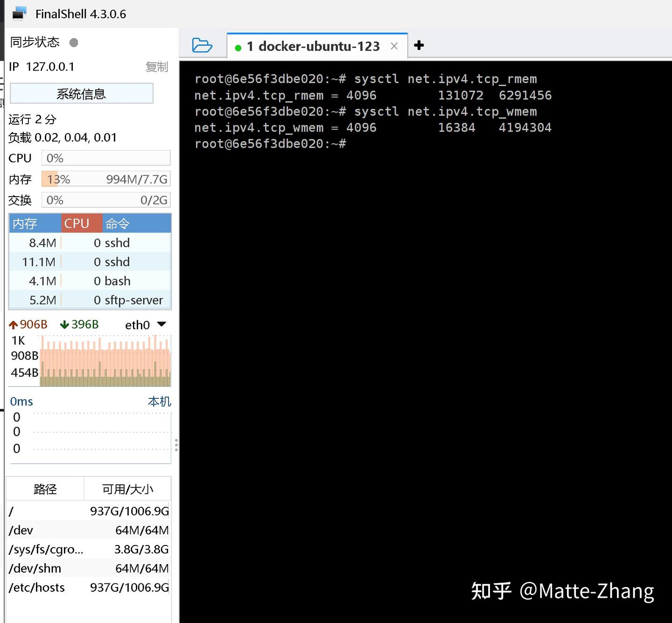
Task: Click the green connection status dot on tab
Action: (x=239, y=47)
